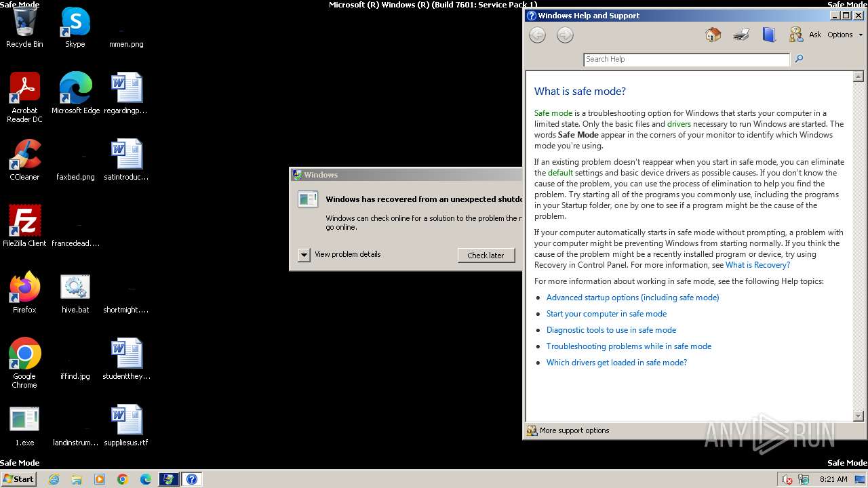The width and height of the screenshot is (868, 488).
Task: Launch the Google Chrome desktop shortcut
Action: 24,363
